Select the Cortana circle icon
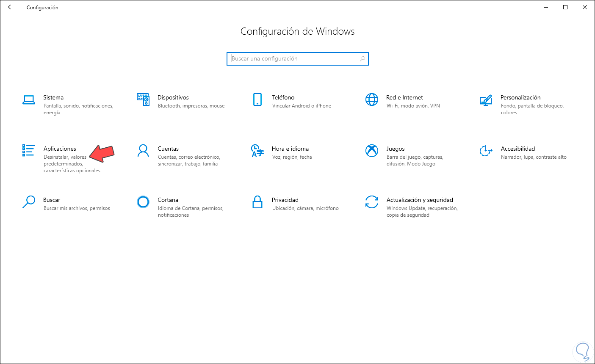This screenshot has width=595, height=364. (x=143, y=202)
